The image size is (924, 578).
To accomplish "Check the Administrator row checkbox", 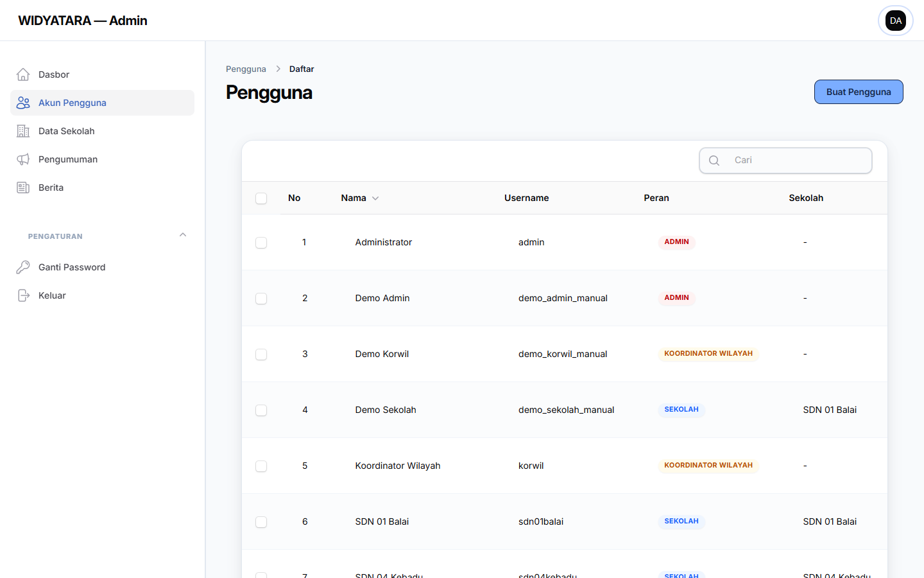I will pyautogui.click(x=261, y=243).
